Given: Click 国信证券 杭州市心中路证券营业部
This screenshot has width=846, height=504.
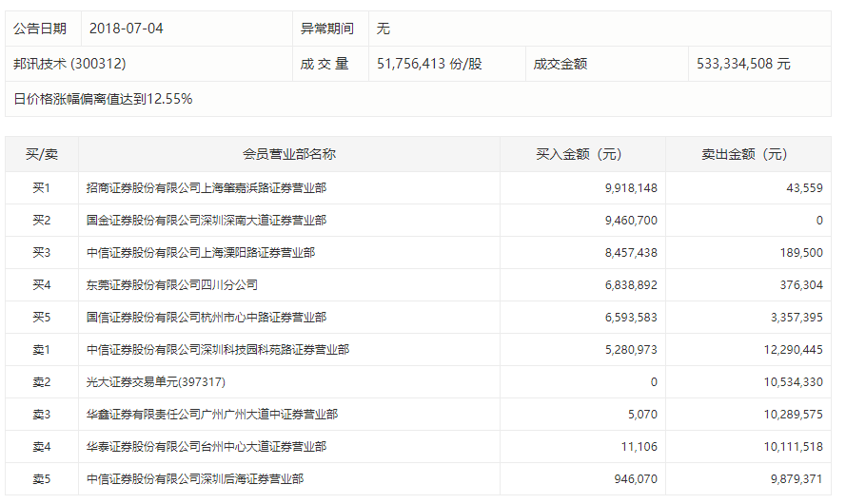Looking at the screenshot, I should click(x=206, y=318).
